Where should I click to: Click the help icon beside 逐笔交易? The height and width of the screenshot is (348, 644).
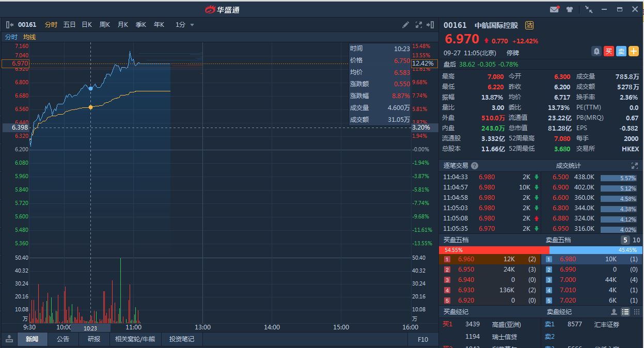[x=475, y=166]
